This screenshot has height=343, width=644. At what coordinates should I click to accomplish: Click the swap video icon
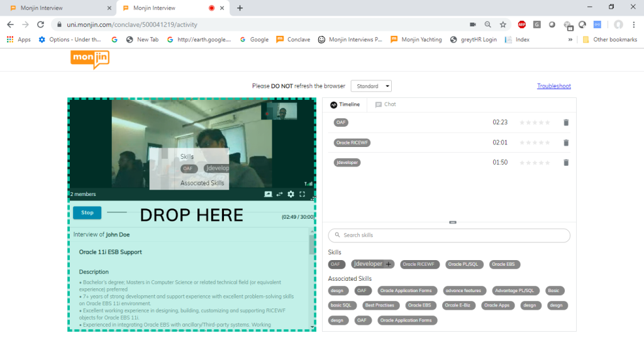tap(279, 194)
